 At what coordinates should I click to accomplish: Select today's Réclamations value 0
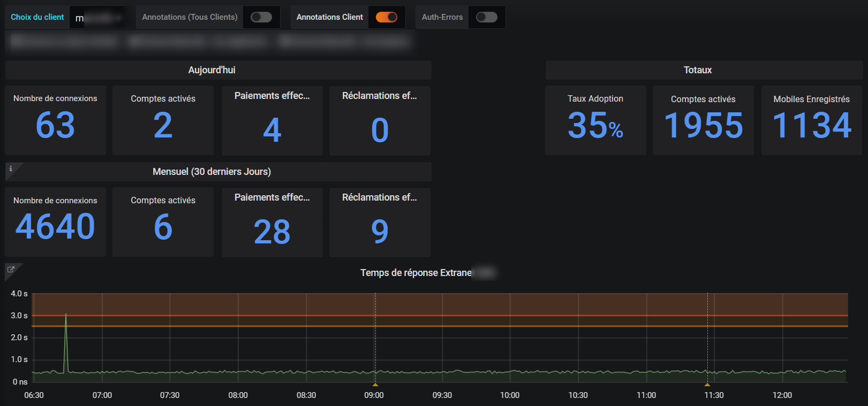[380, 130]
